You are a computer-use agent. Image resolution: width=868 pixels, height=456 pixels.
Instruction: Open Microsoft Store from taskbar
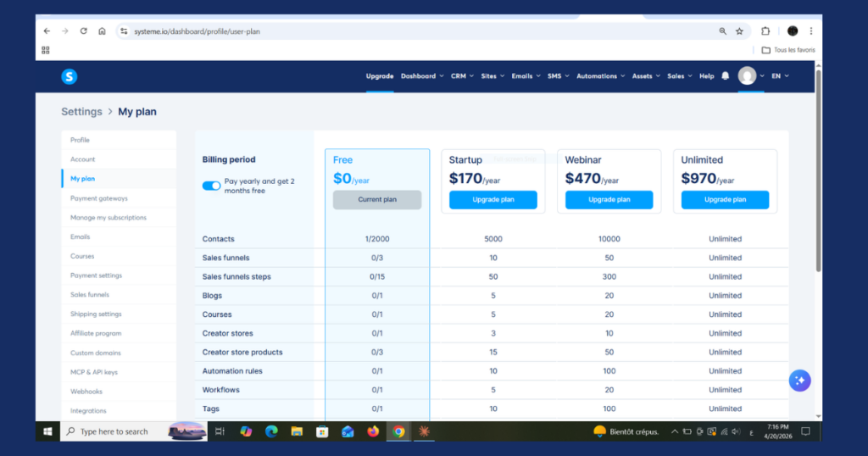(x=322, y=431)
